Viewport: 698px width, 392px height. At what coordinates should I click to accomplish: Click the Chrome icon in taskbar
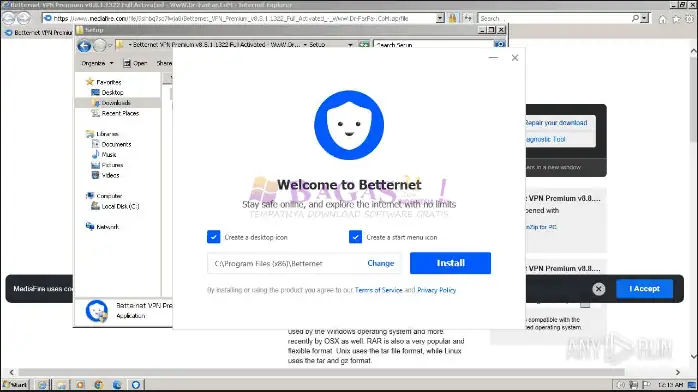pos(98,385)
